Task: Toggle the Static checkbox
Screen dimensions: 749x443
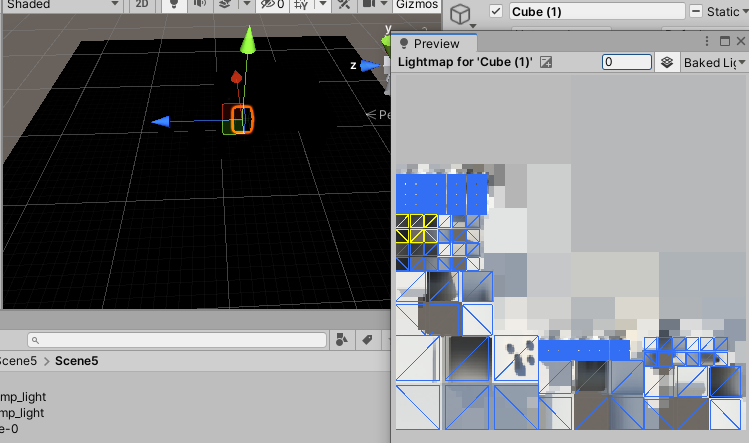Action: (696, 12)
